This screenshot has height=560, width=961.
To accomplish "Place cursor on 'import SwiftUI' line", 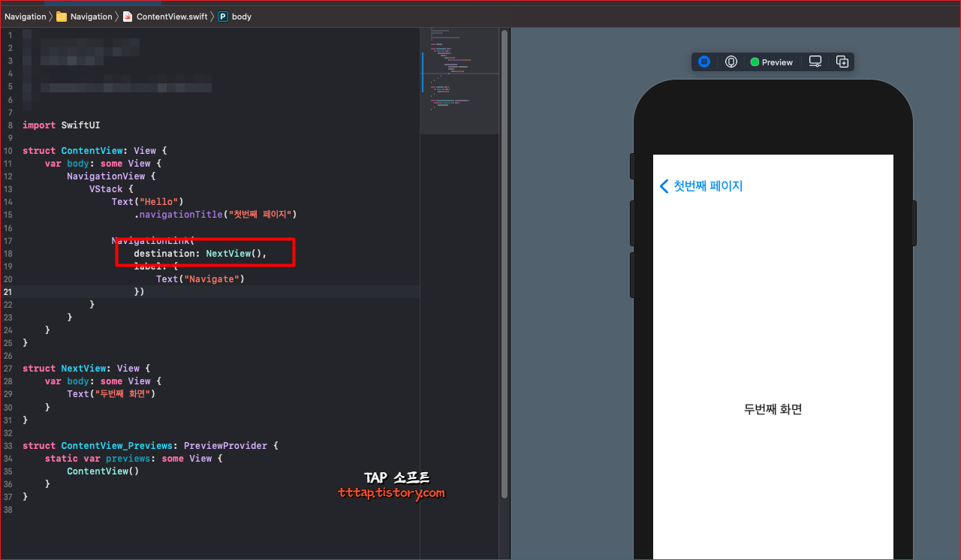I will [x=62, y=125].
